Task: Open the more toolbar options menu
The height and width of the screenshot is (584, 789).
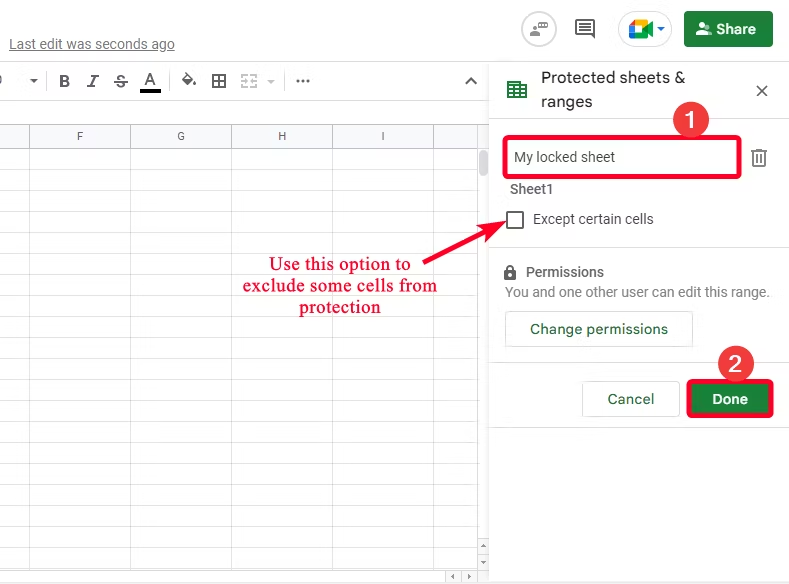Action: tap(303, 81)
